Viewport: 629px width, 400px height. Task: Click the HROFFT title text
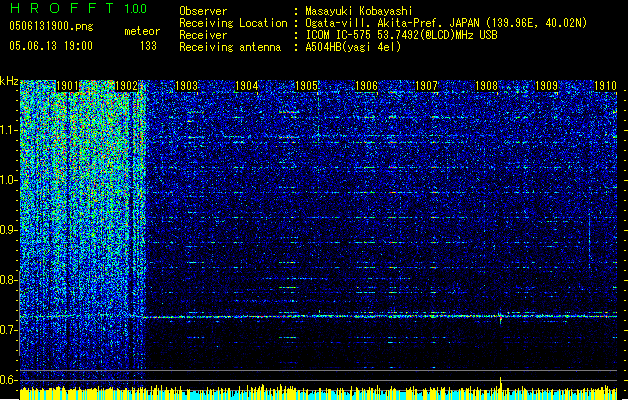[x=62, y=8]
